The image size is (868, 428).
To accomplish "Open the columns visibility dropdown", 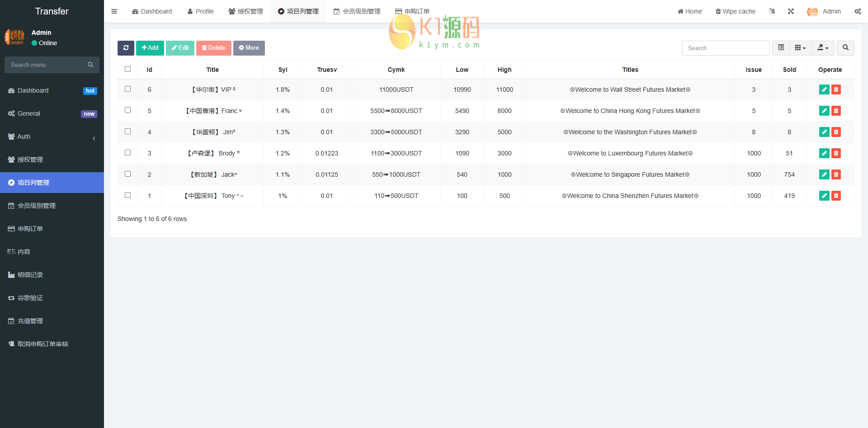I will point(800,48).
